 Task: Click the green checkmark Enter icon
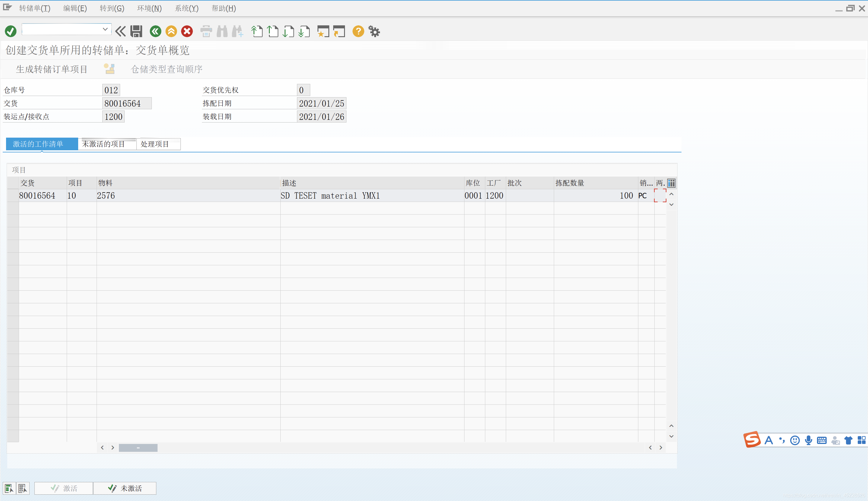point(11,31)
